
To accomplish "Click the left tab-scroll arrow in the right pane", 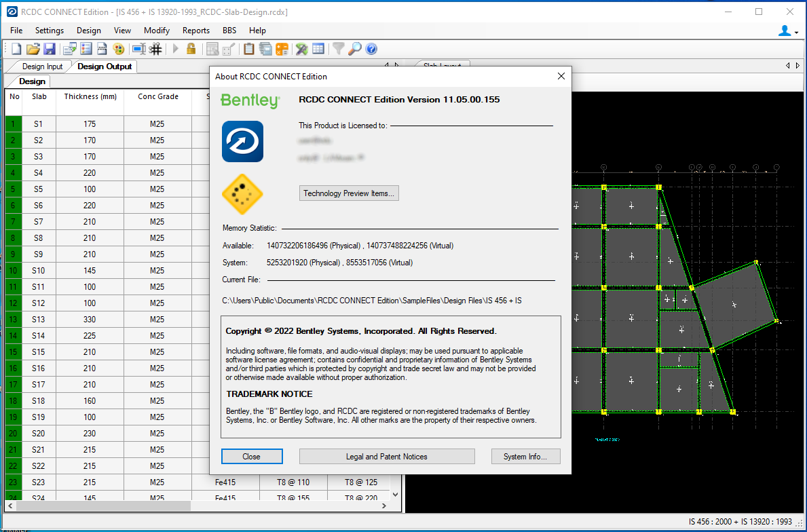I will click(787, 66).
